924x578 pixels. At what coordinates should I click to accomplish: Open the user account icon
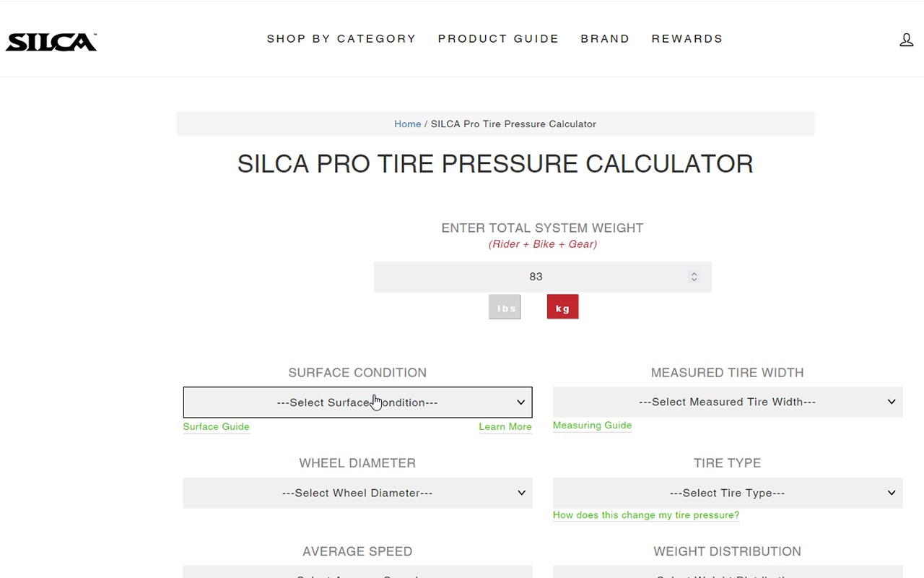tap(906, 40)
